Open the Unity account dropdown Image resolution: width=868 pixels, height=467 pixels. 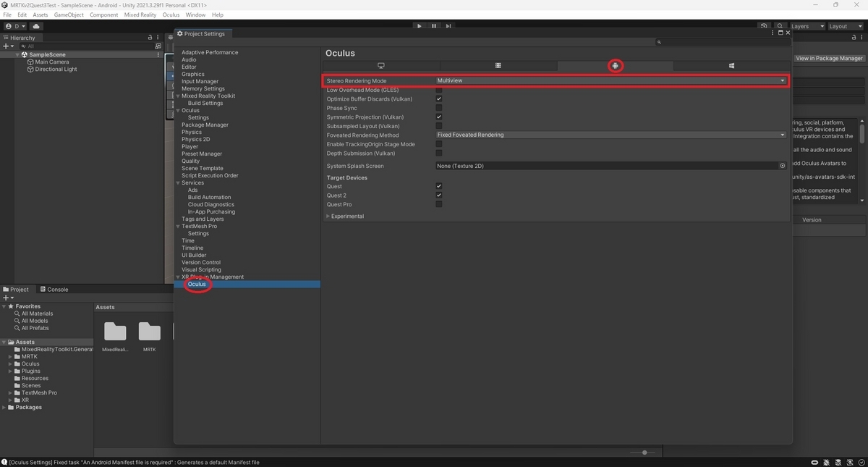15,26
